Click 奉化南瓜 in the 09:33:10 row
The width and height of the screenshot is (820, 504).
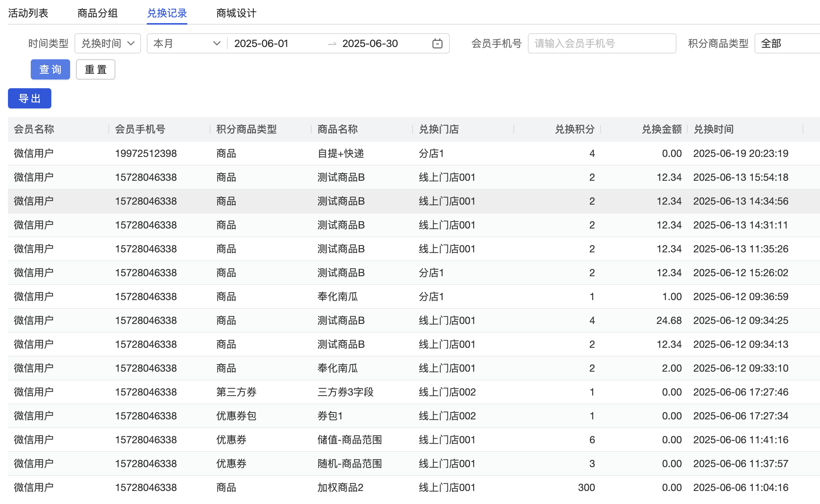[338, 368]
